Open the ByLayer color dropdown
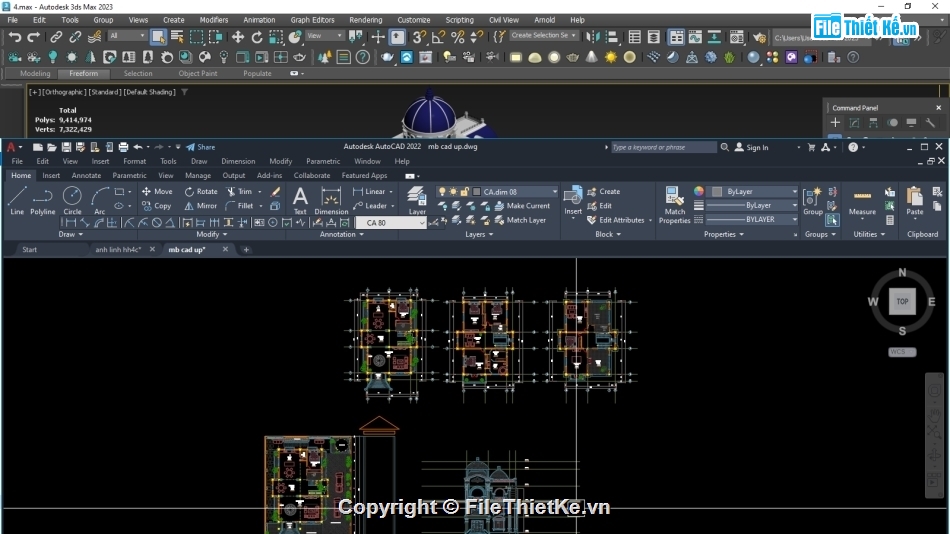 794,192
